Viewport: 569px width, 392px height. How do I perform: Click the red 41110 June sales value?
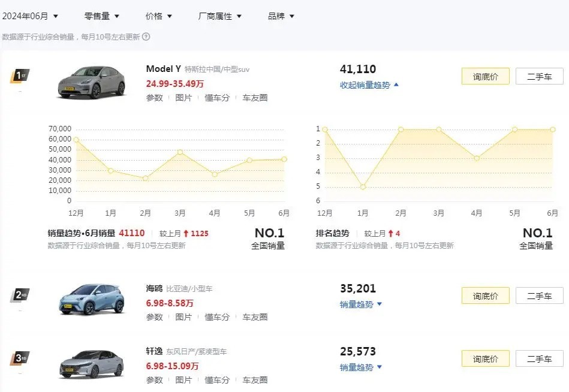[x=132, y=233]
